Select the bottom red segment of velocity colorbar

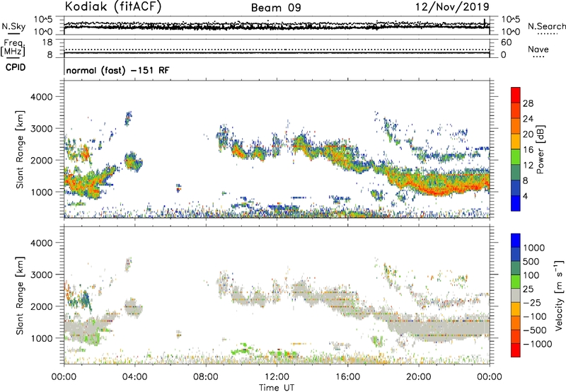pos(516,350)
